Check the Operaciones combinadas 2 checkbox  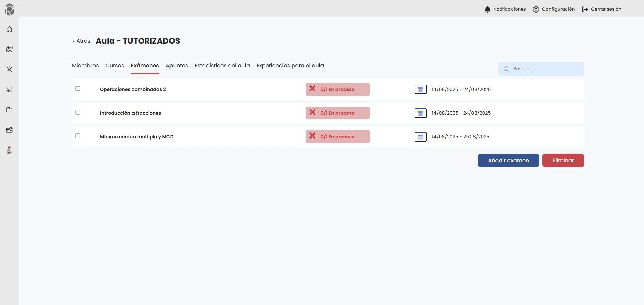[x=78, y=89]
